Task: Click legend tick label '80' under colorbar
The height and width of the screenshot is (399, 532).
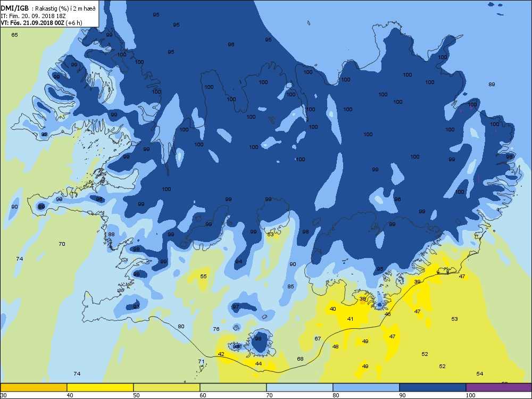Action: point(336,395)
